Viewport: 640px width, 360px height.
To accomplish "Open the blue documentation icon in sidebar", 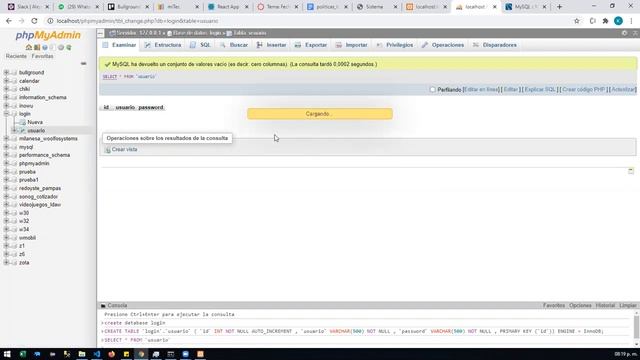I will click(45, 47).
